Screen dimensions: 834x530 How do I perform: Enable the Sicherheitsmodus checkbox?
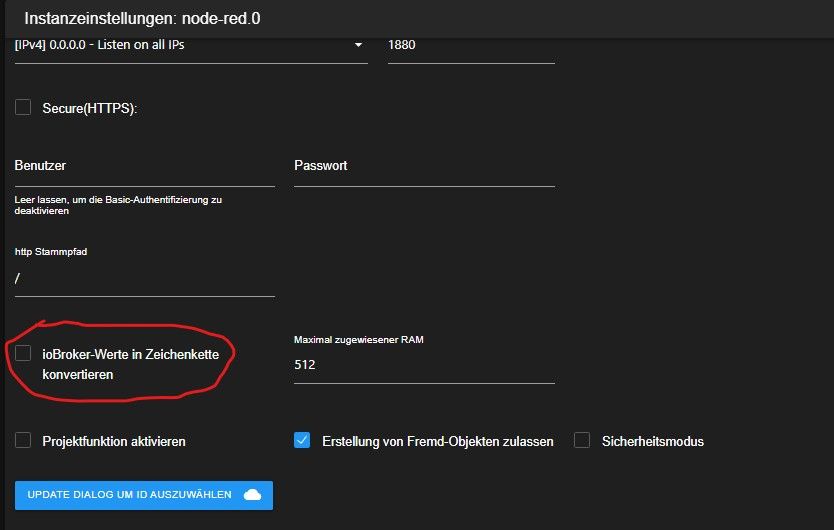[582, 441]
